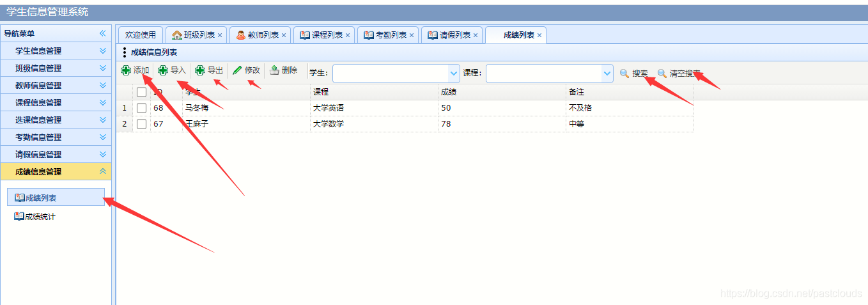The width and height of the screenshot is (868, 305).
Task: Close the 请假列表 tab
Action: click(476, 35)
